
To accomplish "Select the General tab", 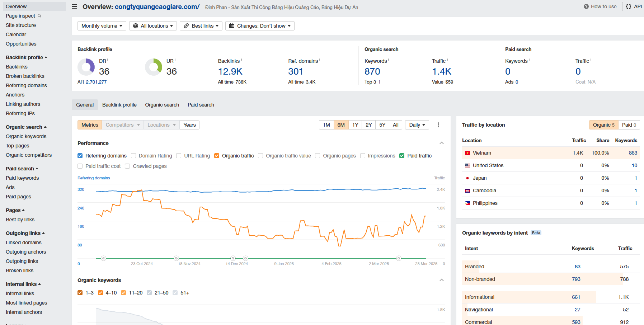I will [x=85, y=105].
